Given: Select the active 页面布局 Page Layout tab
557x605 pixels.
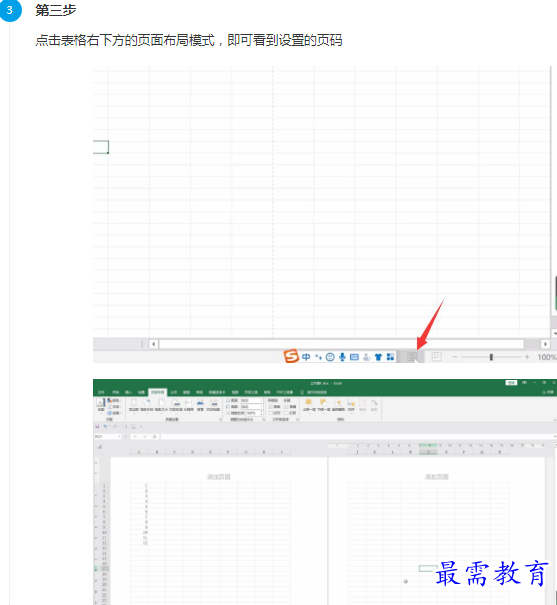Looking at the screenshot, I should pyautogui.click(x=157, y=392).
